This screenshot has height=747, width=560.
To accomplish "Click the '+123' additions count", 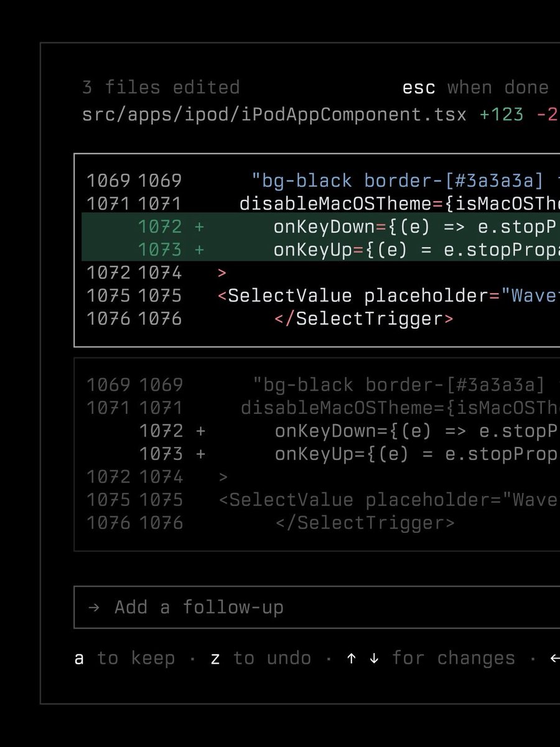I will pyautogui.click(x=502, y=115).
